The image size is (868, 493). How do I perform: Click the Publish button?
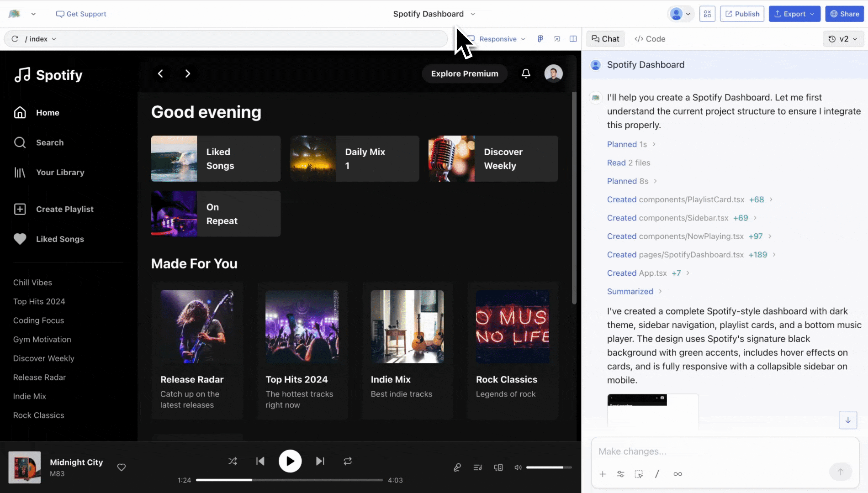(742, 14)
